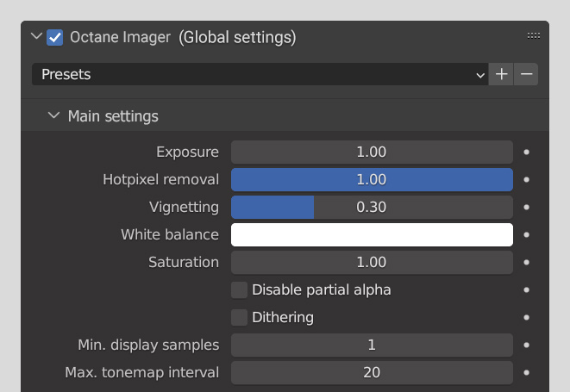Click the remove preset minus icon
The image size is (570, 392).
click(527, 74)
